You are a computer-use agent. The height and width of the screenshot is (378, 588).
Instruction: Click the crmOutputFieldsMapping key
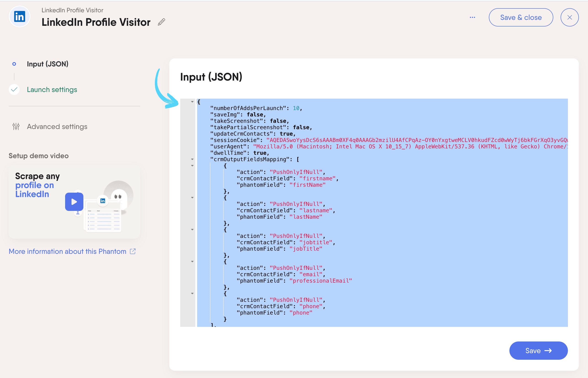250,159
